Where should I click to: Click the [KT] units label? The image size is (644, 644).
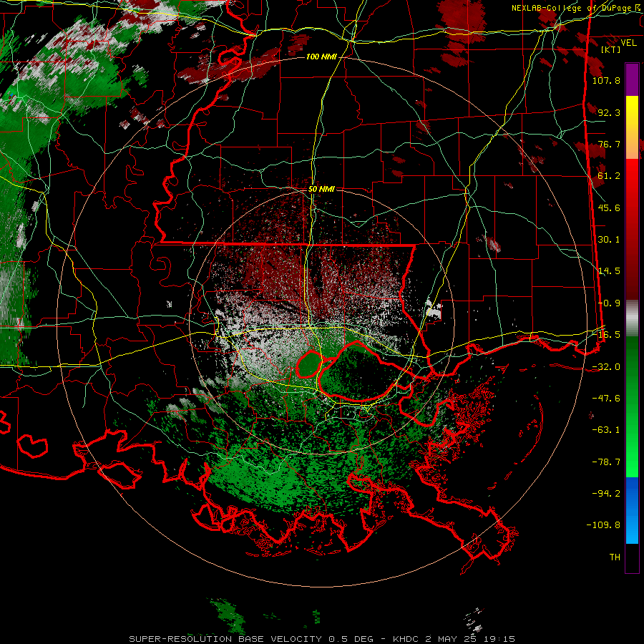[x=610, y=49]
